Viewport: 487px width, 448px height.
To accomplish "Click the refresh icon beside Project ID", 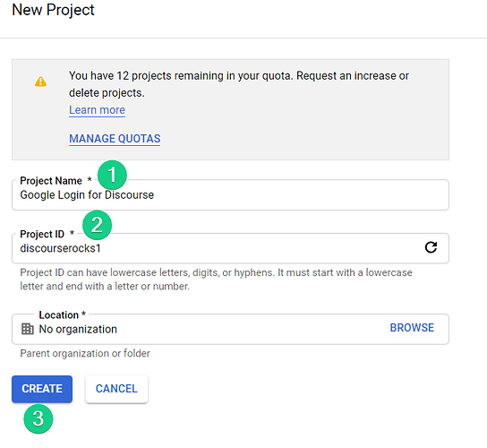I will tap(431, 247).
